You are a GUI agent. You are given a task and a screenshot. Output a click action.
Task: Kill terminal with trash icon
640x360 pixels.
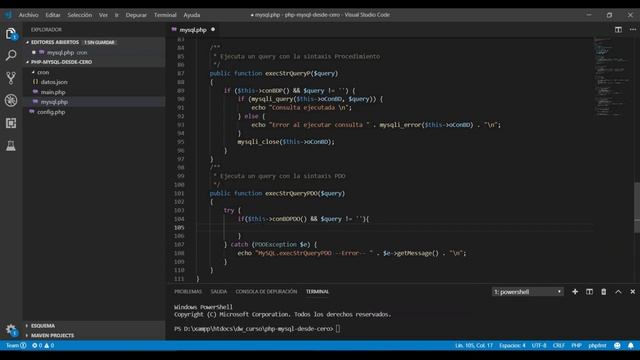[x=604, y=291]
